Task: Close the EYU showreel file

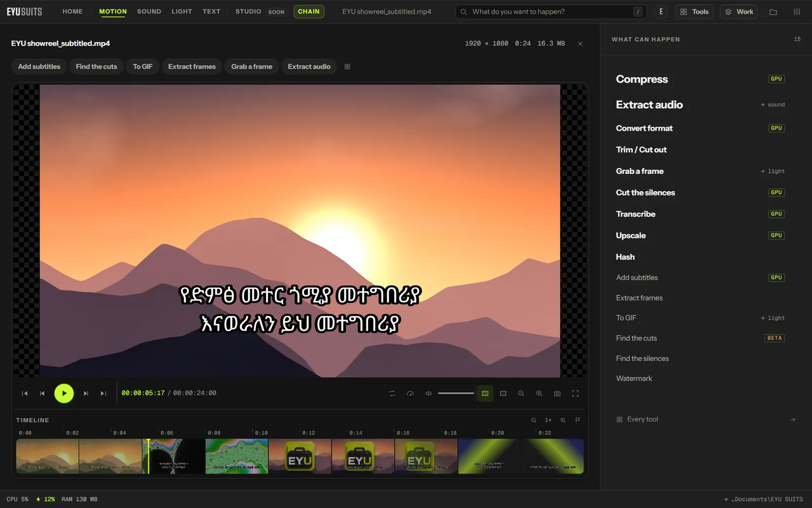Action: pos(581,44)
